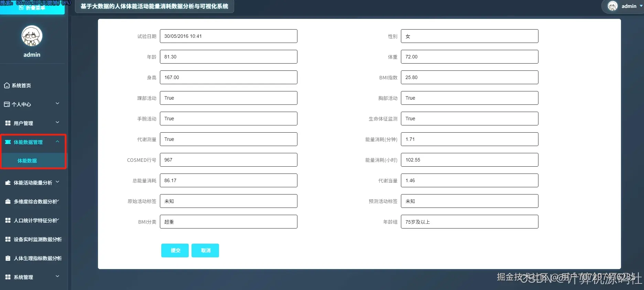
Task: Select the 踝部活动 input field
Action: click(229, 98)
